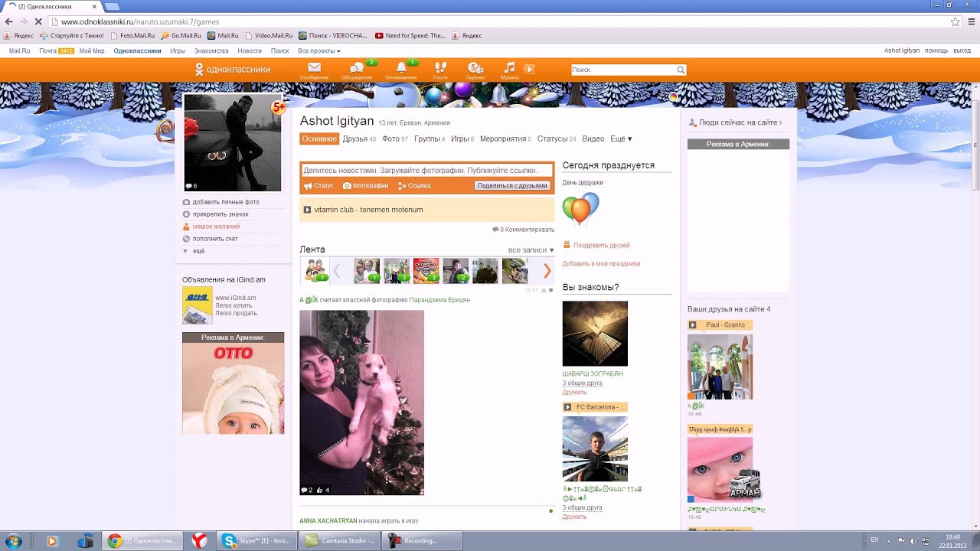Click Добавить в мои праздники link
The image size is (980, 551).
pos(601,263)
